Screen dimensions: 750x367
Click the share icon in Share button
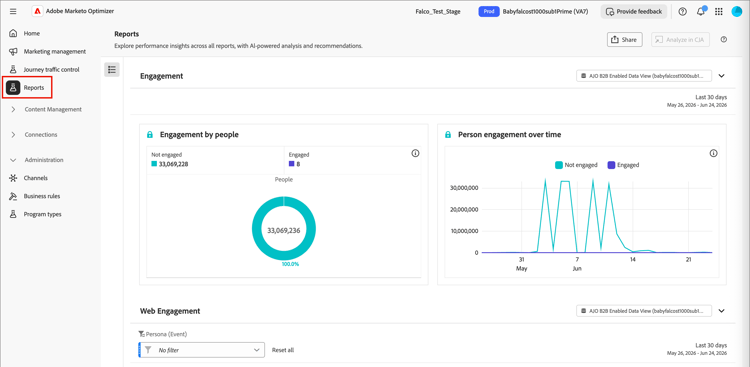[615, 40]
